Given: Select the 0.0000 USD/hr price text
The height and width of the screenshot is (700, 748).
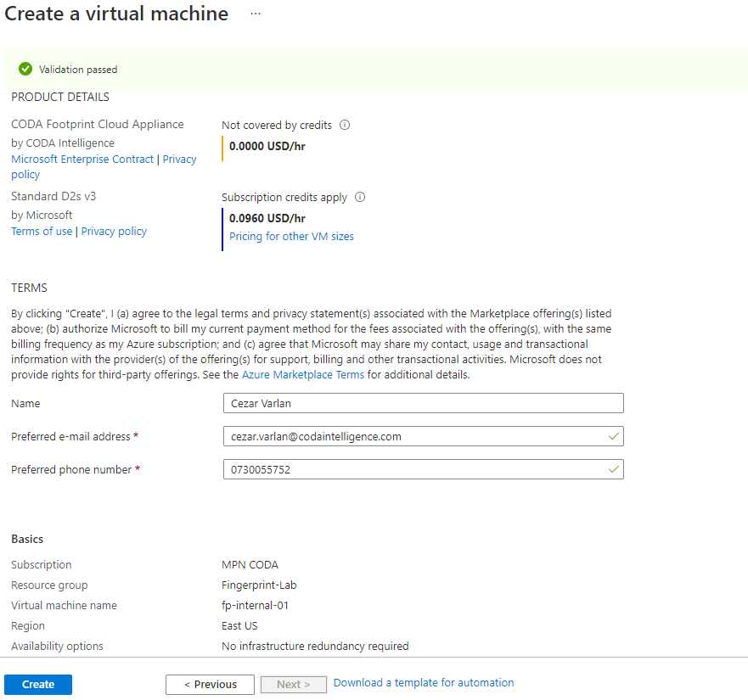Looking at the screenshot, I should (267, 147).
